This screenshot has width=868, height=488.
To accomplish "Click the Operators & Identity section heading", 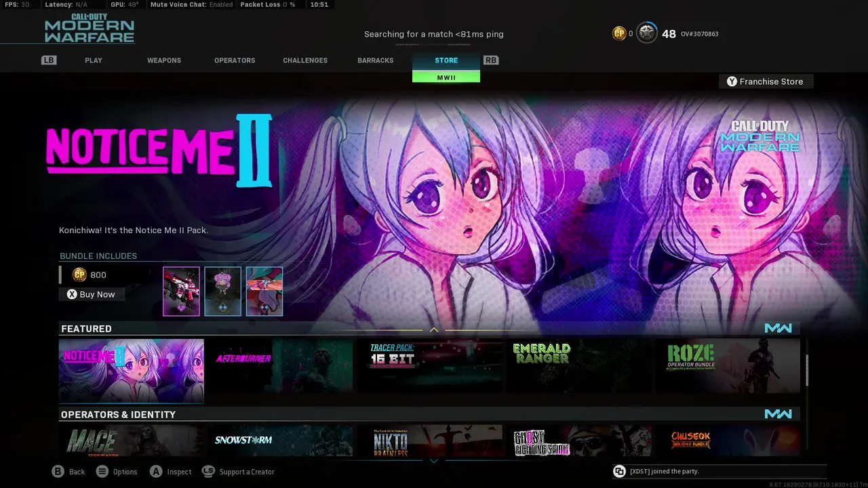I will tap(118, 414).
